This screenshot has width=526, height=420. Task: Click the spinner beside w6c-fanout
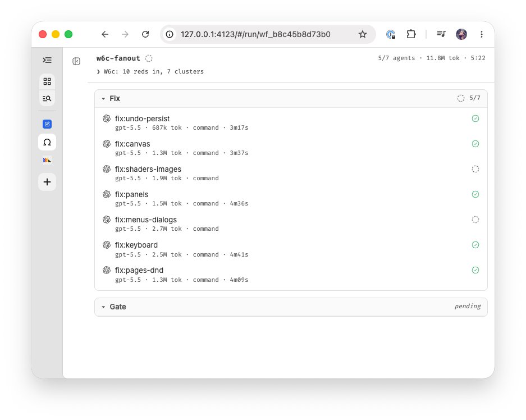pos(149,58)
